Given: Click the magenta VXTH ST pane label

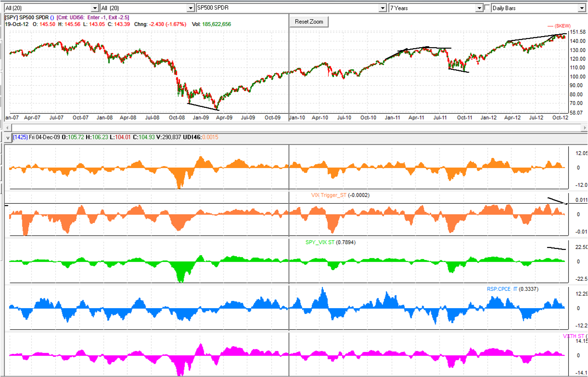Looking at the screenshot, I should (x=574, y=336).
